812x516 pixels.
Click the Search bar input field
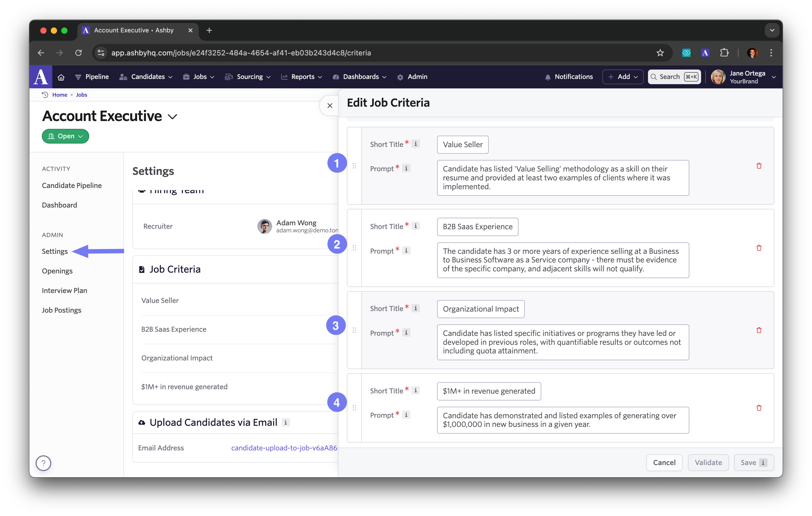[674, 76]
